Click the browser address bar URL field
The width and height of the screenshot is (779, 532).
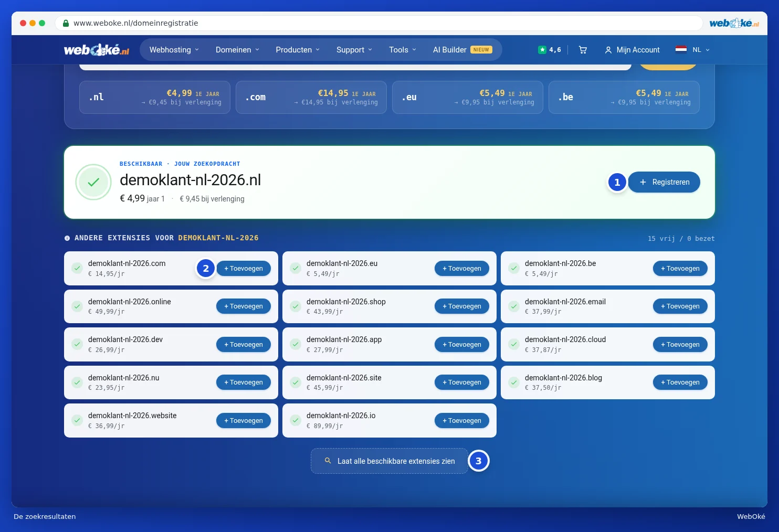pos(379,23)
